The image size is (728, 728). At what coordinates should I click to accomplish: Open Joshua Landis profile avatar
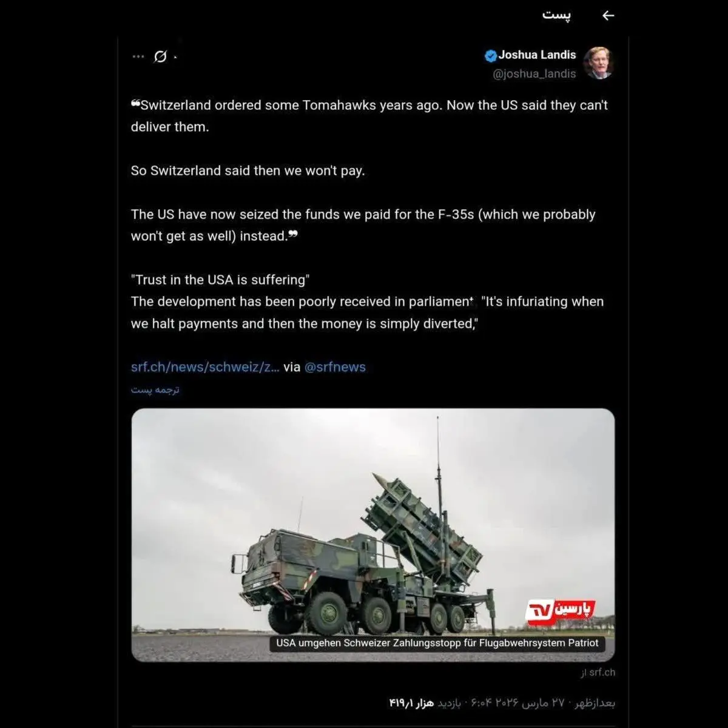[598, 63]
